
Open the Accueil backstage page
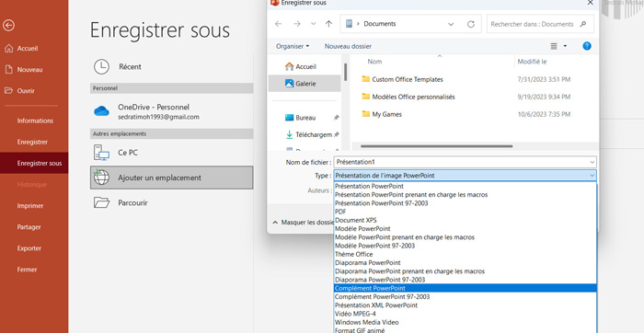[x=28, y=49]
